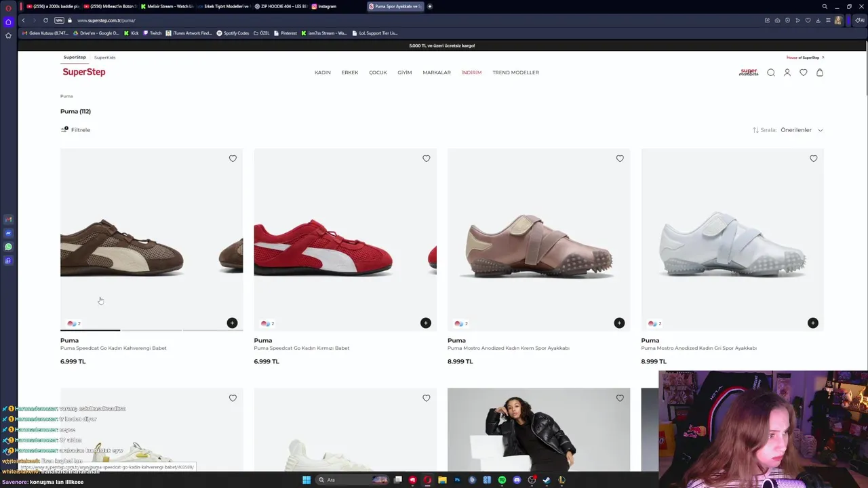Click the super members logo
This screenshot has height=488, width=868.
(x=749, y=72)
